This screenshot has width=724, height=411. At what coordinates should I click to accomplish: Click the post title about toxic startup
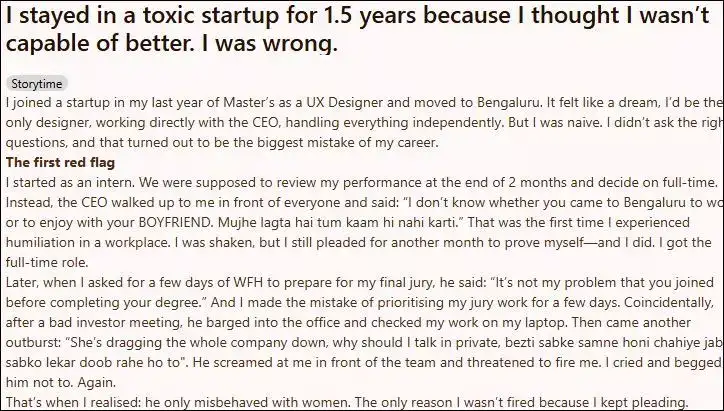coord(357,29)
